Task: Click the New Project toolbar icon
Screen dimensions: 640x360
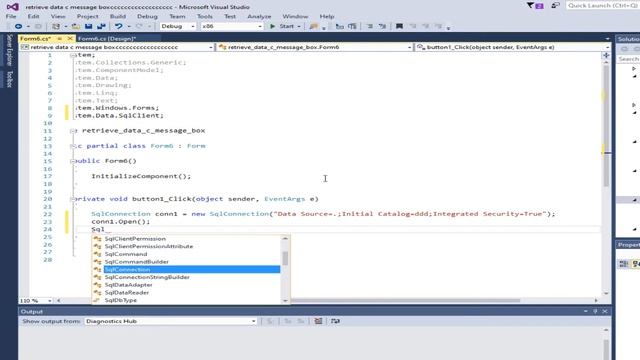Action: click(56, 26)
